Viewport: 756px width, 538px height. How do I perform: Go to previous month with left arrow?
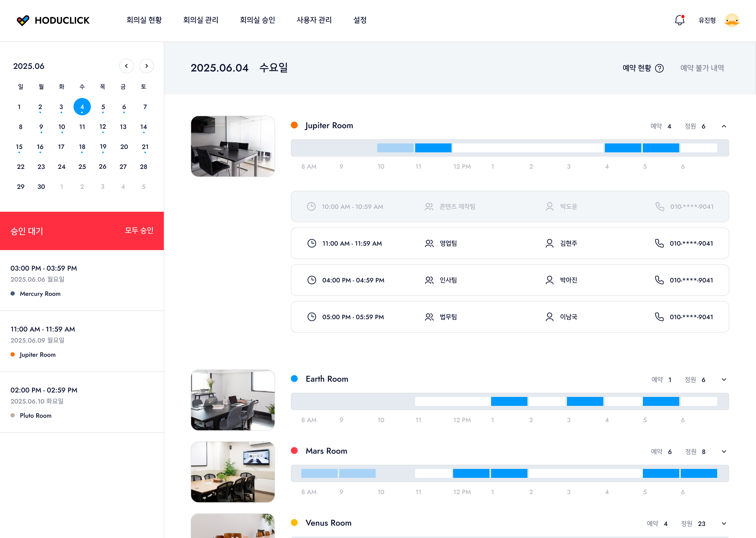click(127, 66)
